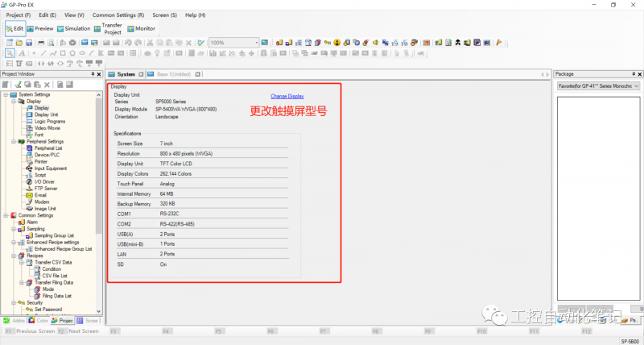Open the View (V) menu

[74, 15]
